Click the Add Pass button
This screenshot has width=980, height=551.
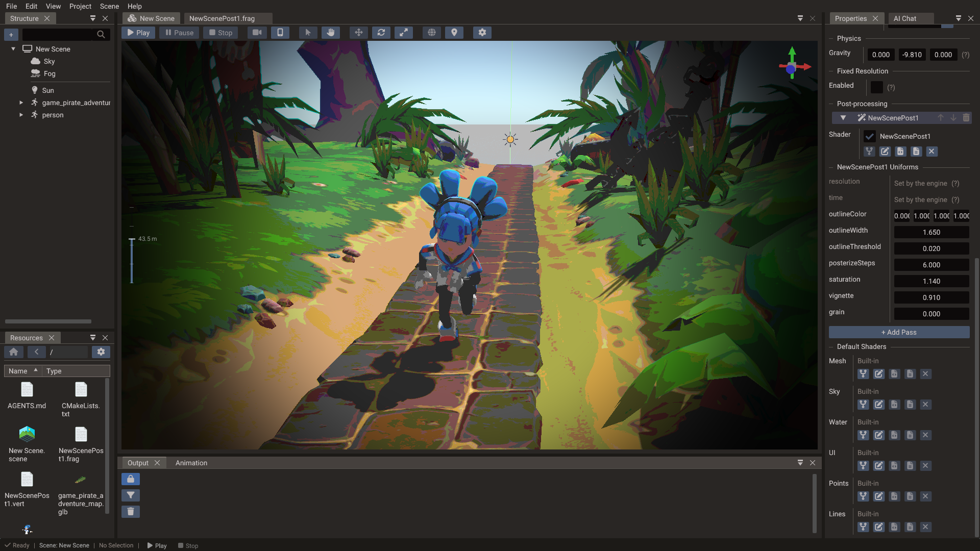pyautogui.click(x=899, y=332)
